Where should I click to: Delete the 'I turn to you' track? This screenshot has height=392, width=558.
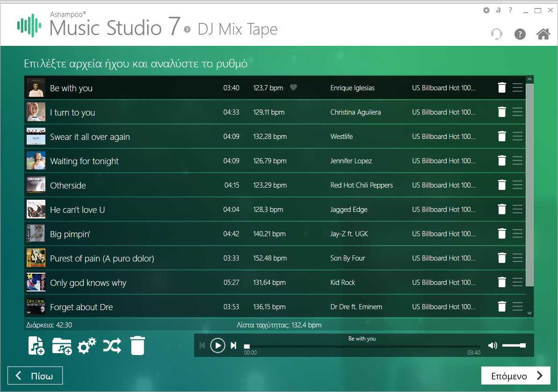(502, 112)
